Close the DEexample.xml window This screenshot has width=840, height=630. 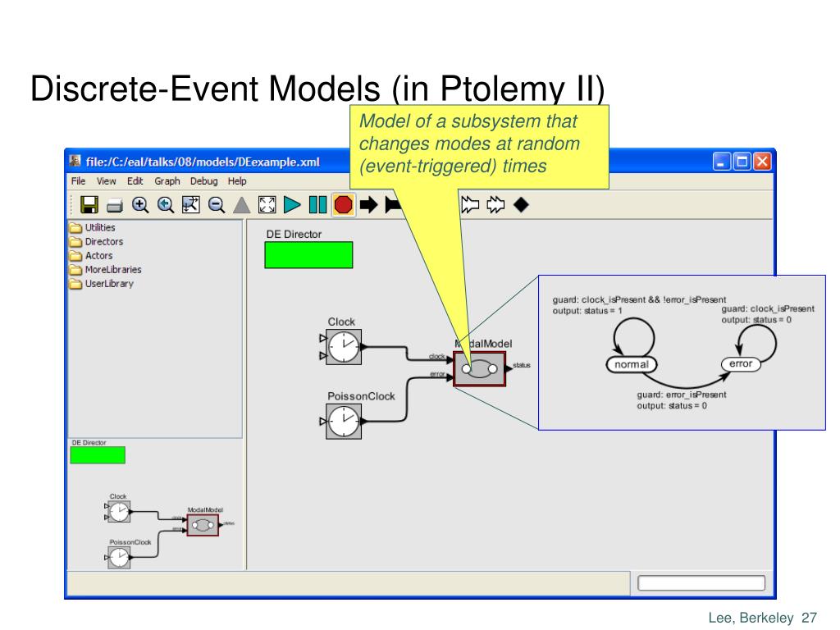pyautogui.click(x=762, y=162)
